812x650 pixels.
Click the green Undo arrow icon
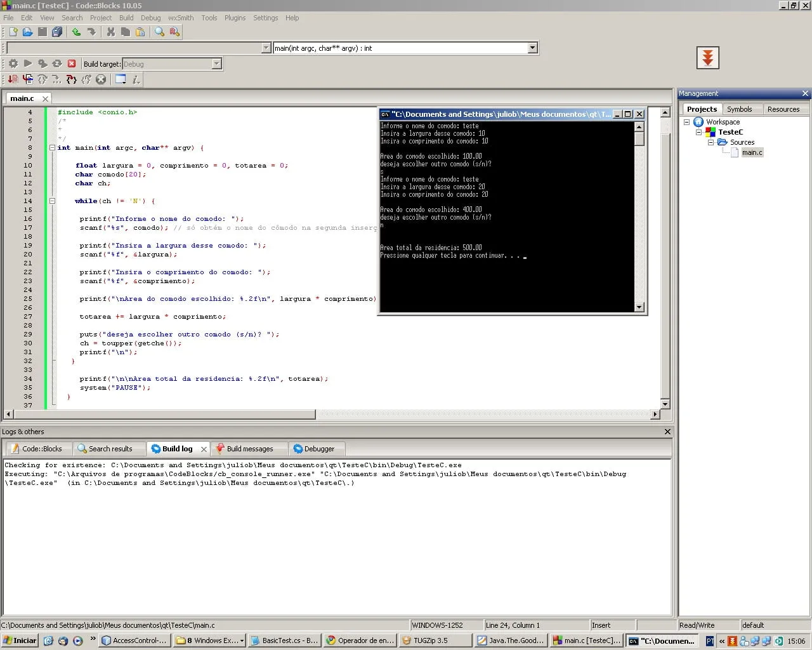[x=76, y=32]
